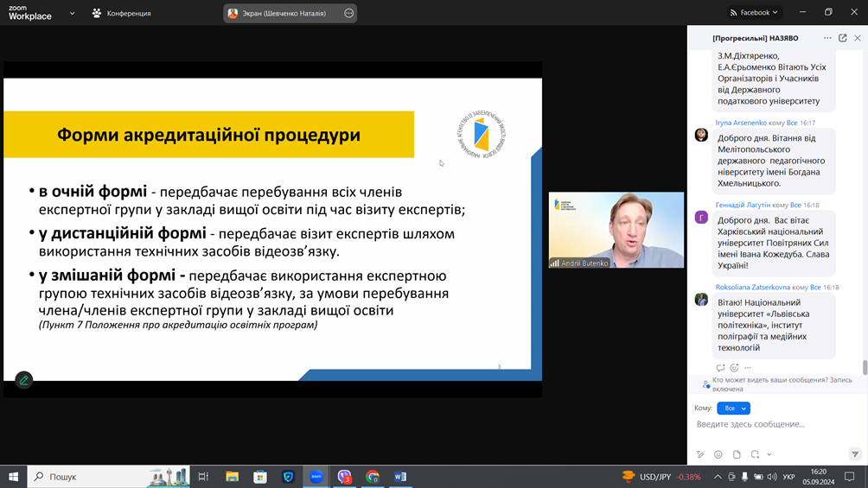The width and height of the screenshot is (868, 488).
Task: Expand the Zoom Workplace dropdown chevron
Action: pyautogui.click(x=72, y=13)
